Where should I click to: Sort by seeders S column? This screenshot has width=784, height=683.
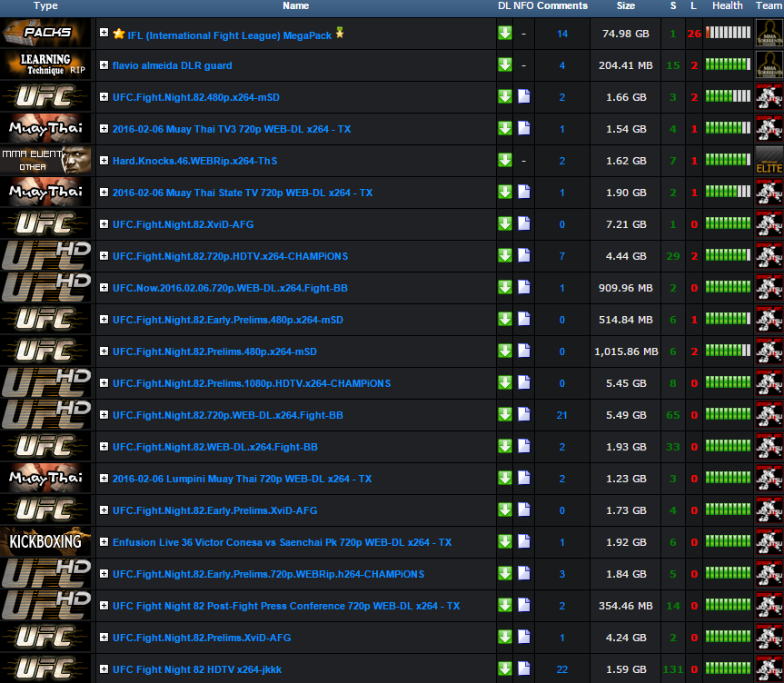pyautogui.click(x=673, y=6)
